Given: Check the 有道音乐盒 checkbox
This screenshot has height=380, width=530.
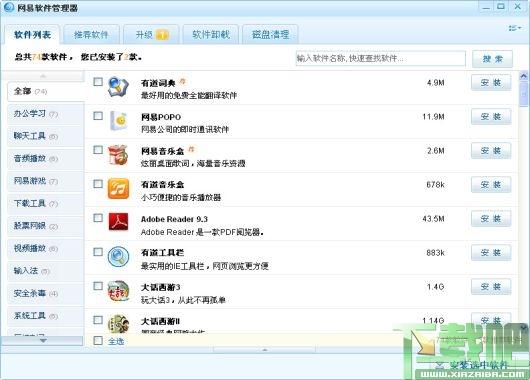Looking at the screenshot, I should (98, 184).
